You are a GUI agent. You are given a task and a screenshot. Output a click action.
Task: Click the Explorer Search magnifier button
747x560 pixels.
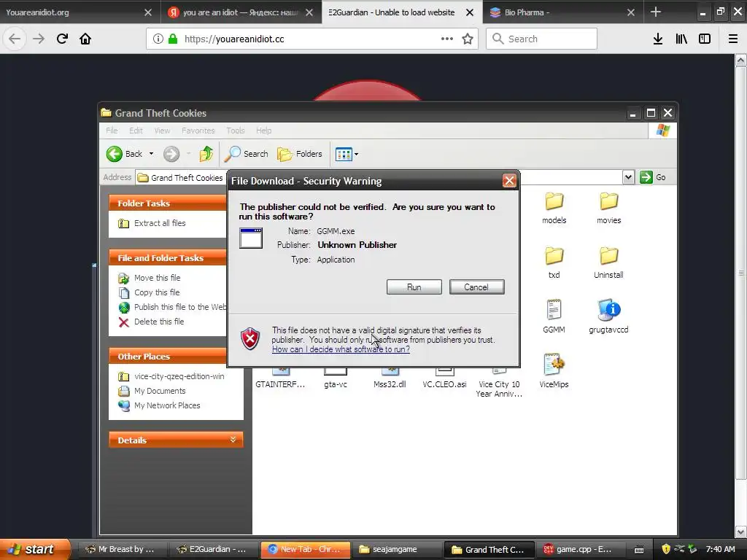[x=247, y=154]
